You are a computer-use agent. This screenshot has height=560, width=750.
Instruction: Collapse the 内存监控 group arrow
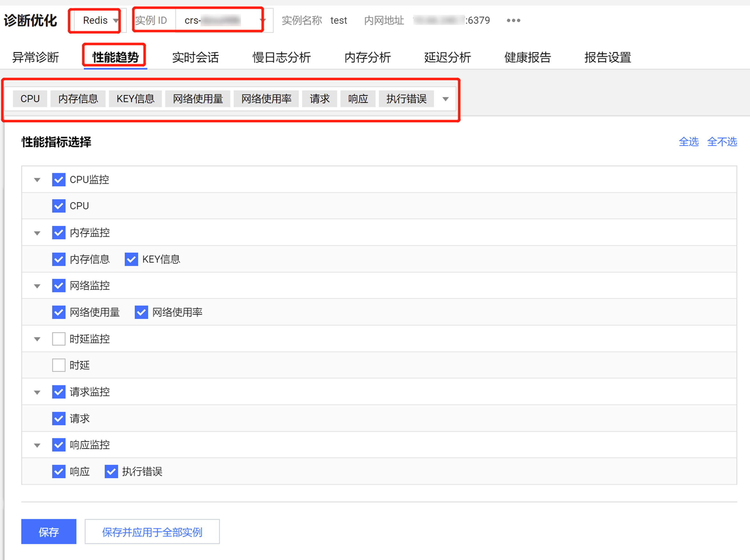point(37,233)
